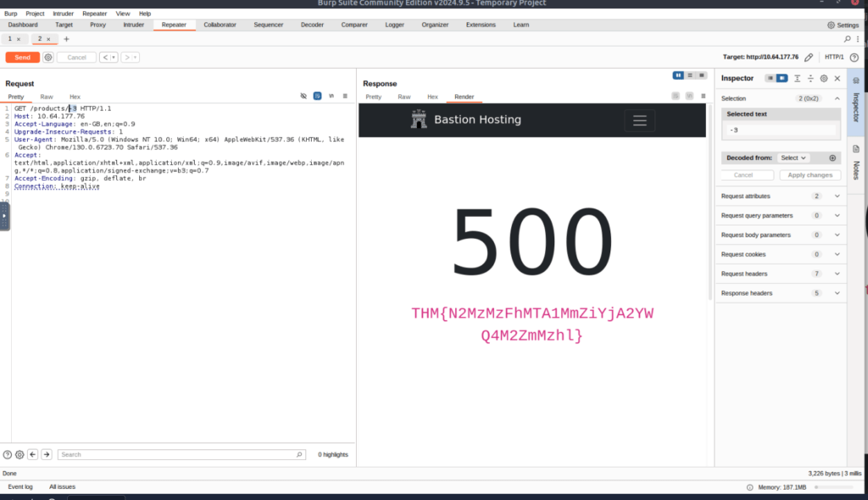Open the Inspector side tab
This screenshot has height=500, width=868.
(855, 102)
